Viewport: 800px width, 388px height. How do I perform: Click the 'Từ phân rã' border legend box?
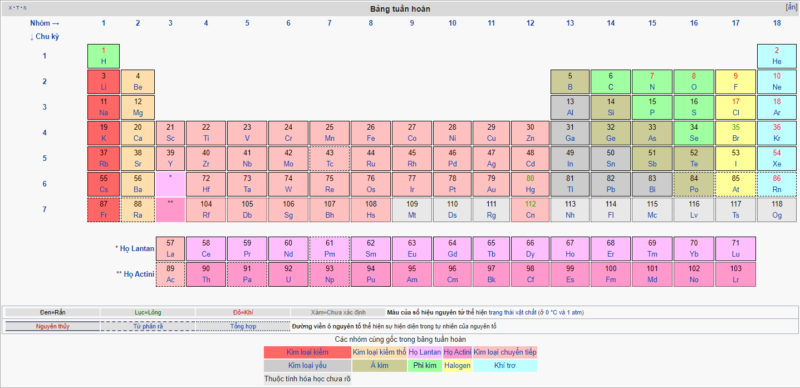tap(148, 326)
